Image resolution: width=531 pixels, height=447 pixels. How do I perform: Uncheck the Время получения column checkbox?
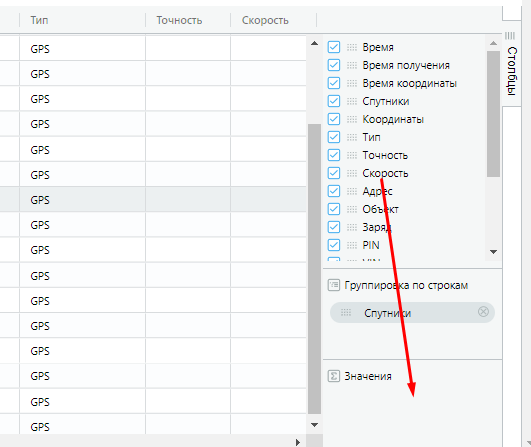[x=334, y=65]
